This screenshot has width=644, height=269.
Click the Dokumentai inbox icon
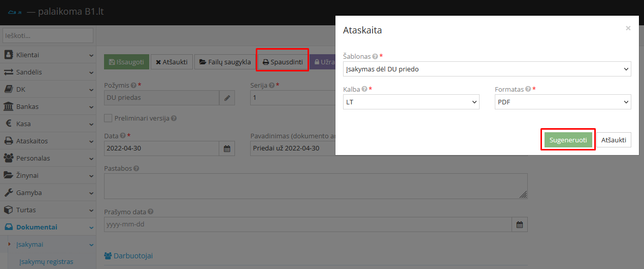click(8, 227)
